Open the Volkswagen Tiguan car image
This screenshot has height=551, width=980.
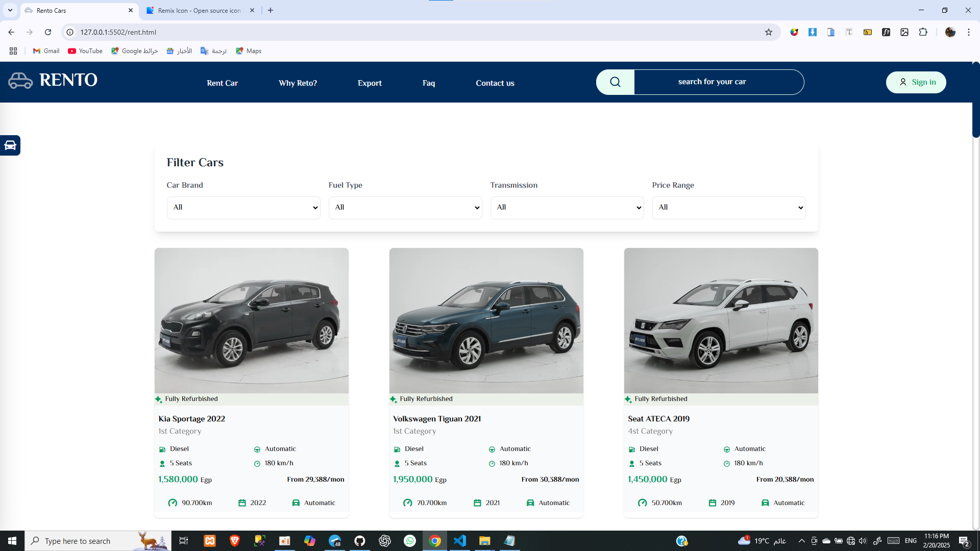tap(486, 320)
